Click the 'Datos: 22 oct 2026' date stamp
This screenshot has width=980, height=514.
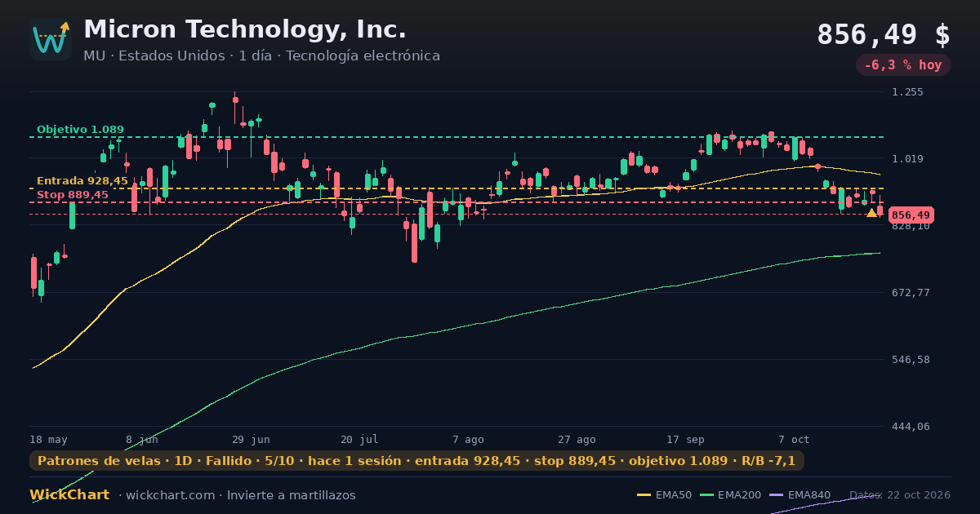[x=900, y=495]
